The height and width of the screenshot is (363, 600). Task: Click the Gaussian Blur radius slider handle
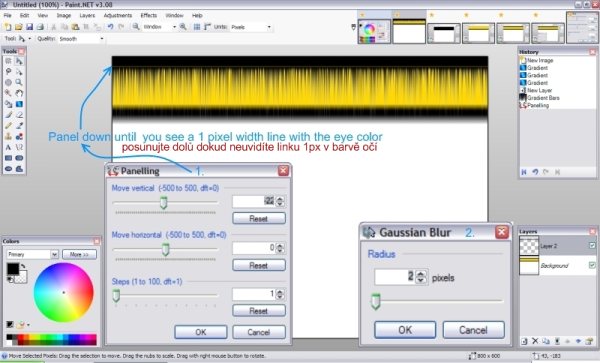375,301
